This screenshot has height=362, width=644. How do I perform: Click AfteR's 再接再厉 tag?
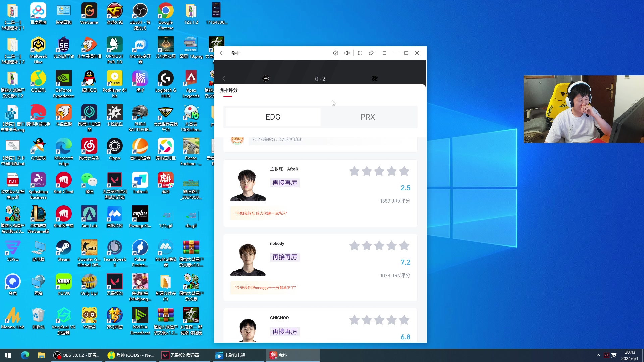click(285, 183)
